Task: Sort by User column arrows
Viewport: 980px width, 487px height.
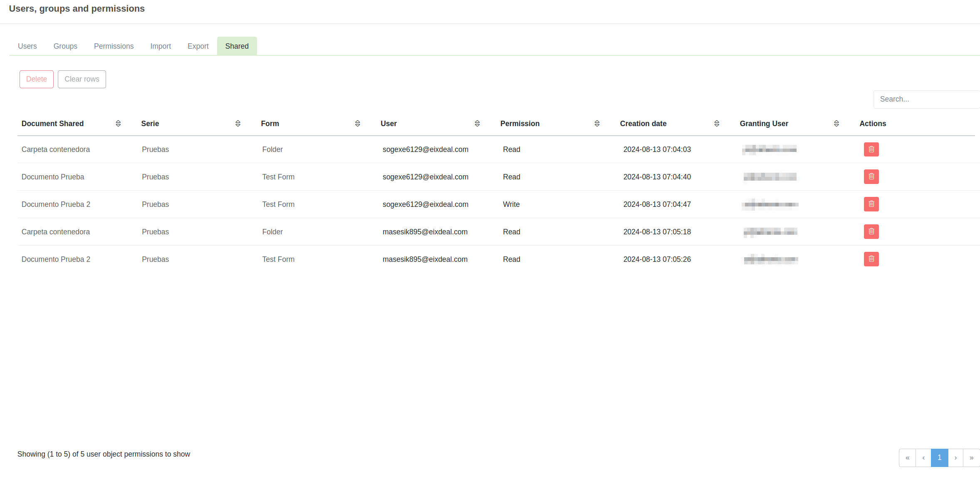Action: [477, 124]
